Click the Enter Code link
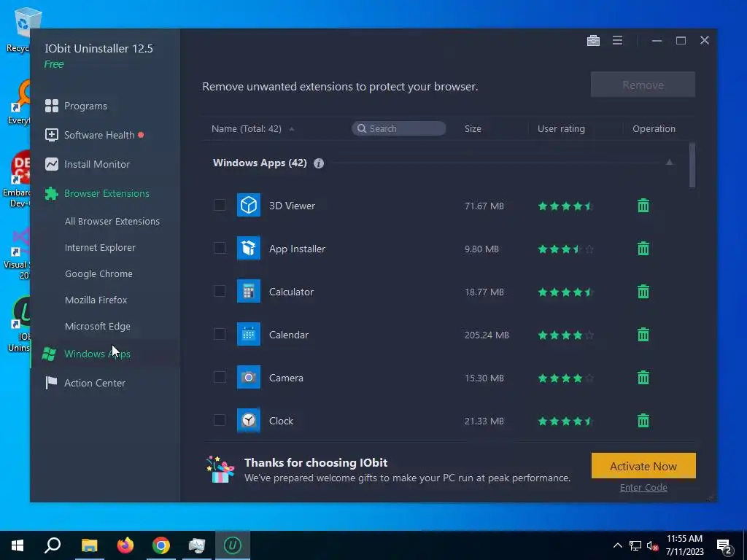The height and width of the screenshot is (560, 747). pyautogui.click(x=643, y=488)
